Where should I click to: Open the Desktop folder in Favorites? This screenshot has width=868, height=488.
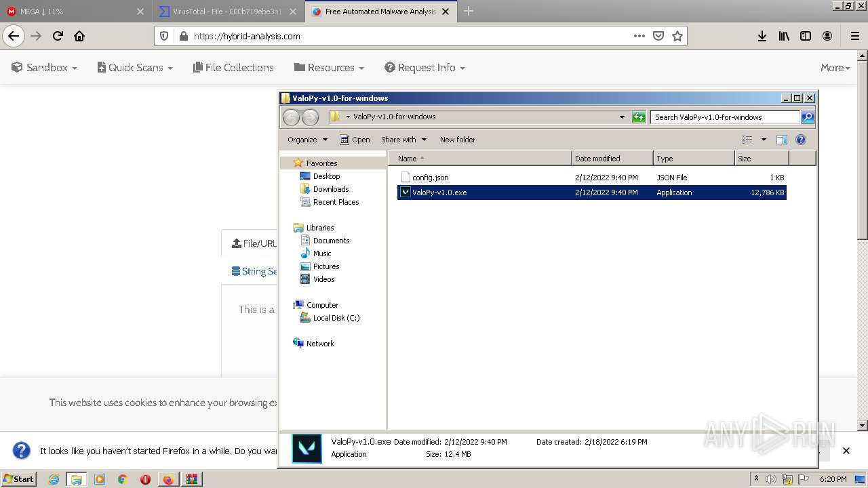(x=326, y=176)
